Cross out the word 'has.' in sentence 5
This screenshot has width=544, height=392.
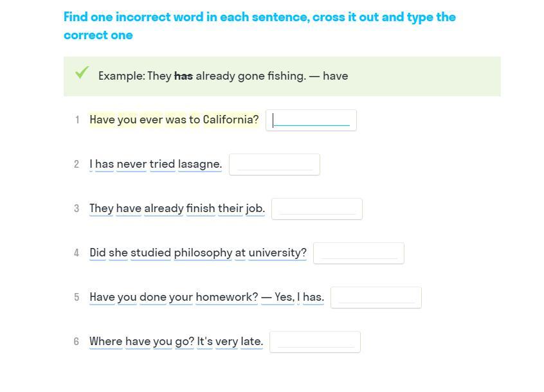313,297
